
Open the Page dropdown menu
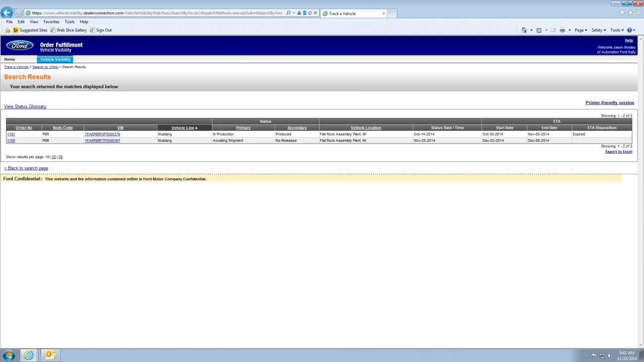point(581,30)
